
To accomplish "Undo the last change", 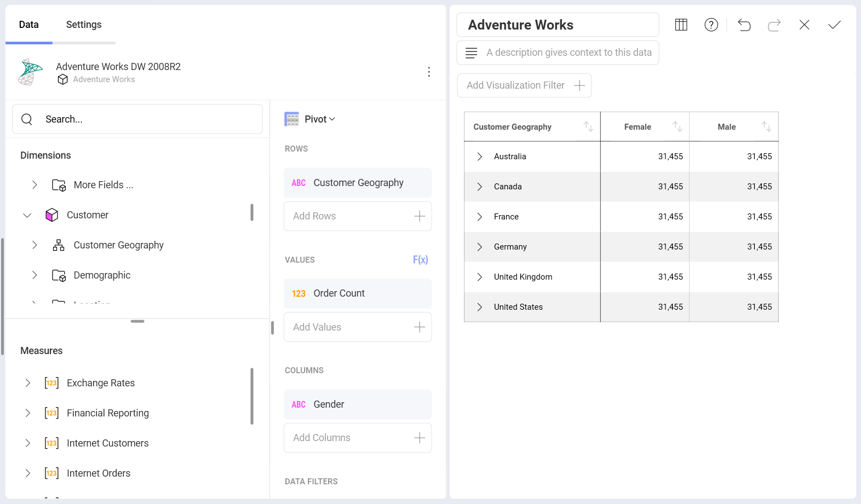I will click(x=744, y=25).
